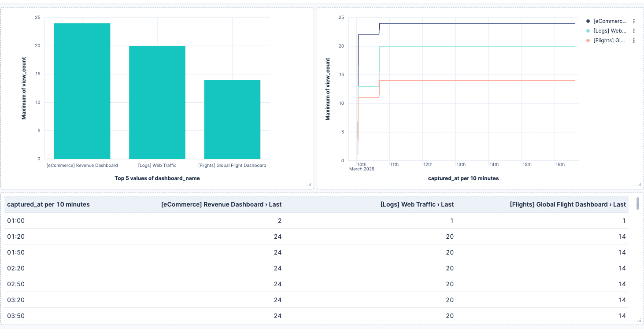Viewport: 644px width, 329px height.
Task: Click the table's vertical scrollbar thumb
Action: coord(637,204)
